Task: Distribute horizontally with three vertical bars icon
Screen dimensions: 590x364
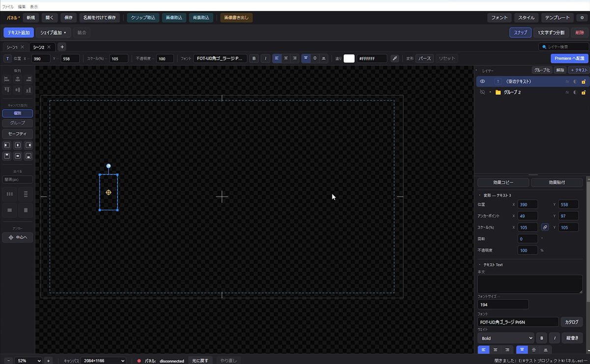Action: tap(9, 195)
